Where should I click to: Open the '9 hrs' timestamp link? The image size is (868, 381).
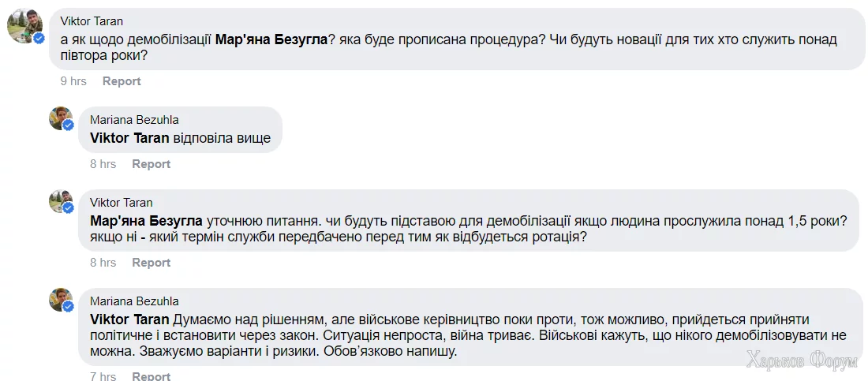(73, 81)
